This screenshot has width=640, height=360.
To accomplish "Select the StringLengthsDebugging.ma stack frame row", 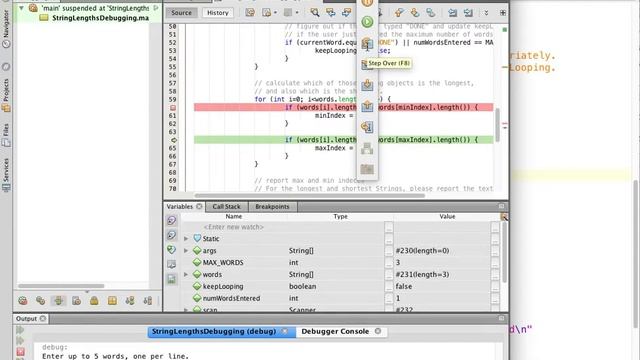I will 94,18.
